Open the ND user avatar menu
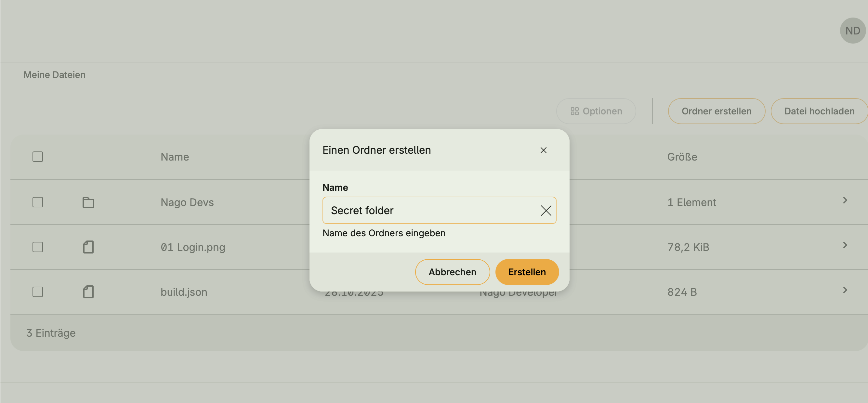Image resolution: width=868 pixels, height=403 pixels. point(852,31)
